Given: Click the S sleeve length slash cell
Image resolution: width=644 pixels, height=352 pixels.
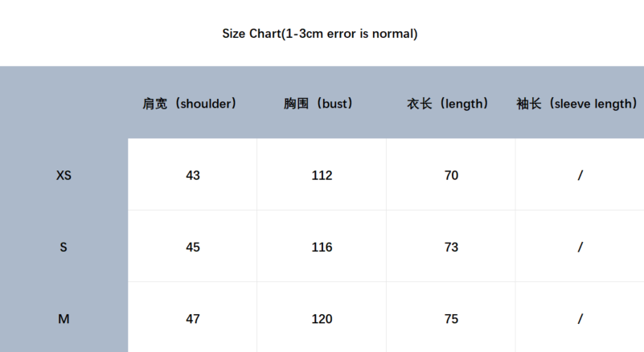Looking at the screenshot, I should pyautogui.click(x=580, y=248).
